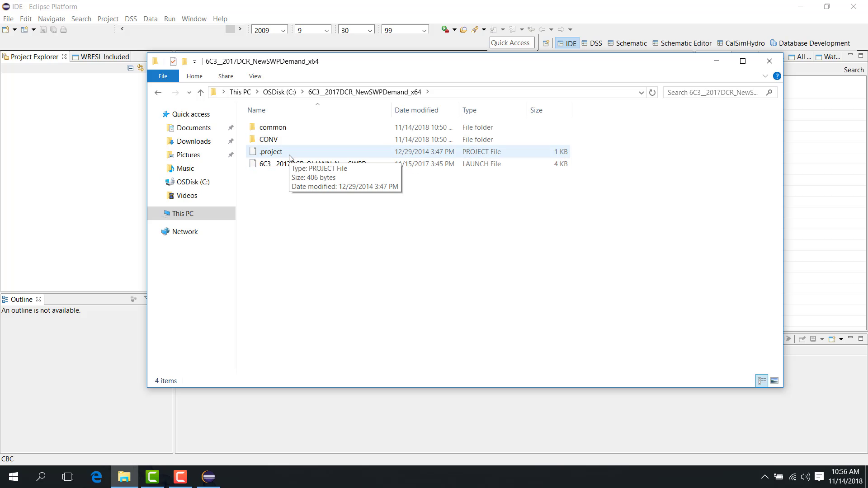Switch to the WRESL Included tab
Viewport: 868px width, 488px height.
pos(101,57)
